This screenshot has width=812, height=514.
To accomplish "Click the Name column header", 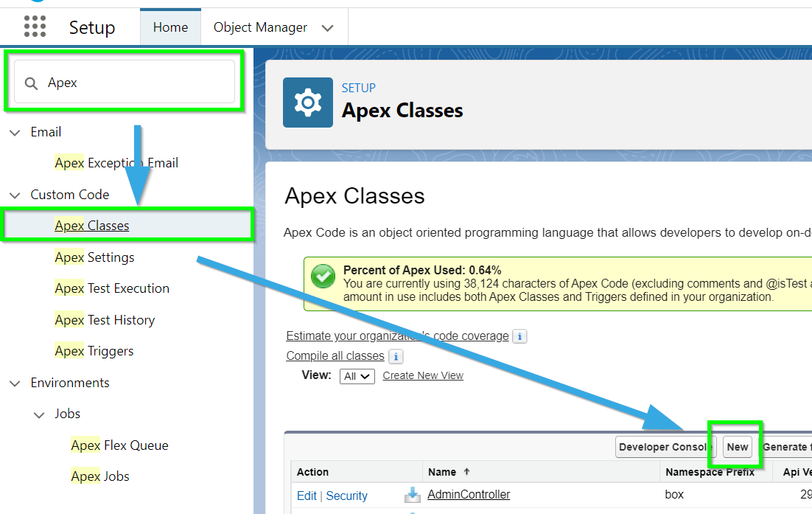I will [x=442, y=471].
